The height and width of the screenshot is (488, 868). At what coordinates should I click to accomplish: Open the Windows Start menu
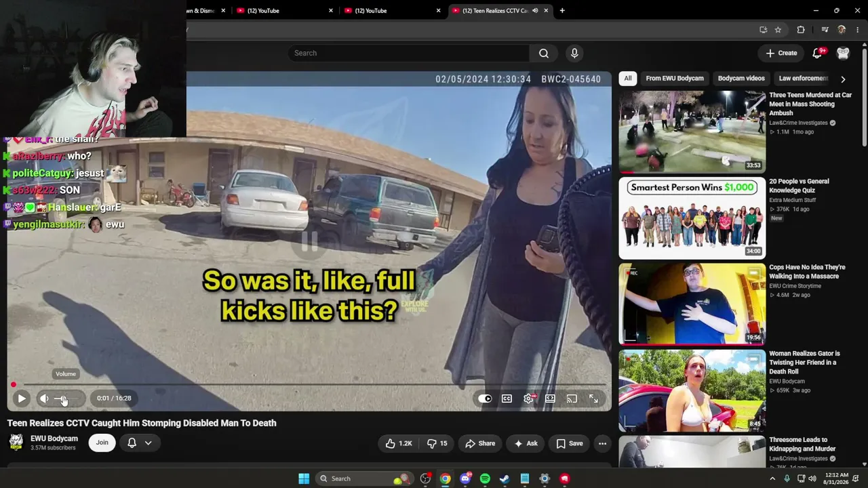[304, 479]
